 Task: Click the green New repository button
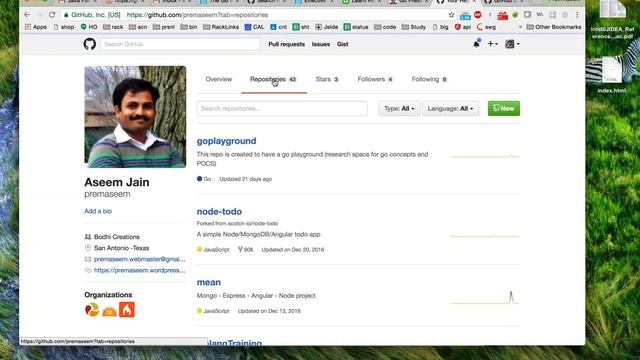[504, 109]
